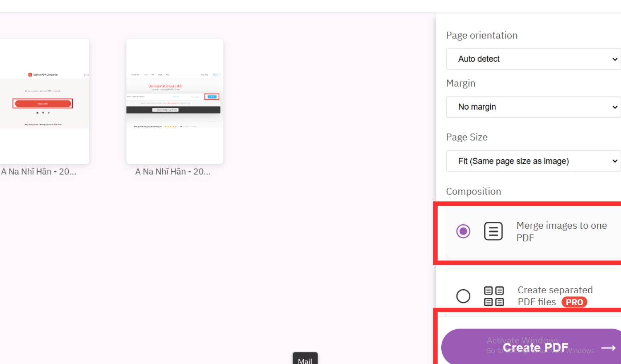This screenshot has width=621, height=364.
Task: Select Create separated PDF files radio
Action: click(463, 296)
